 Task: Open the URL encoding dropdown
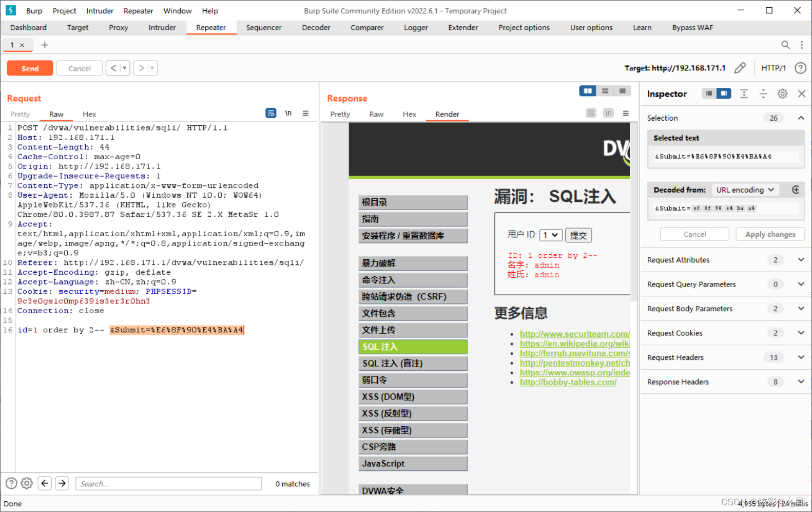coord(745,189)
